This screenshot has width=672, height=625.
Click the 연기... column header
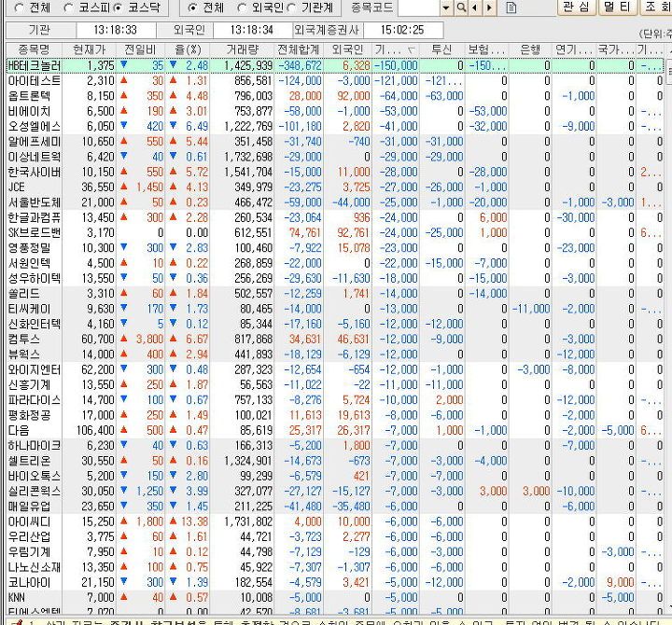(574, 49)
